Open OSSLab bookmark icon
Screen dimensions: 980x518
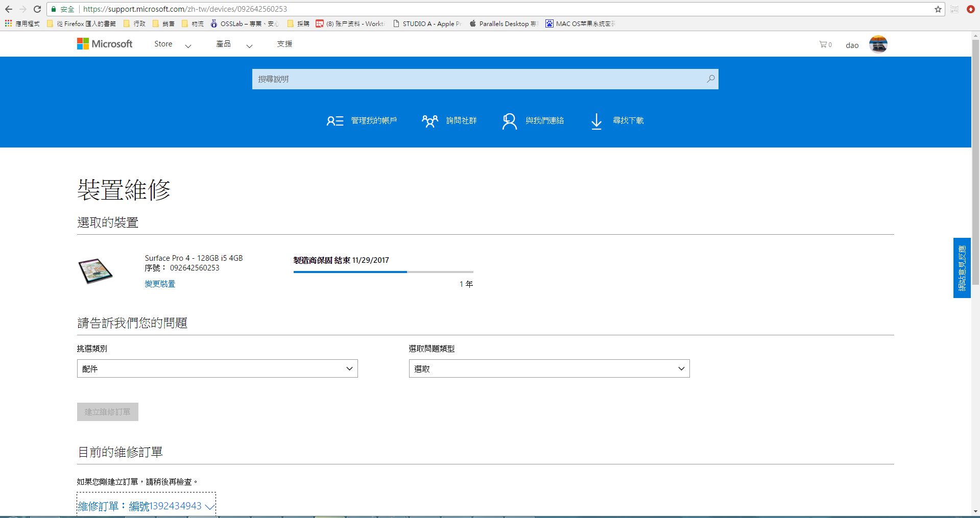[x=214, y=23]
